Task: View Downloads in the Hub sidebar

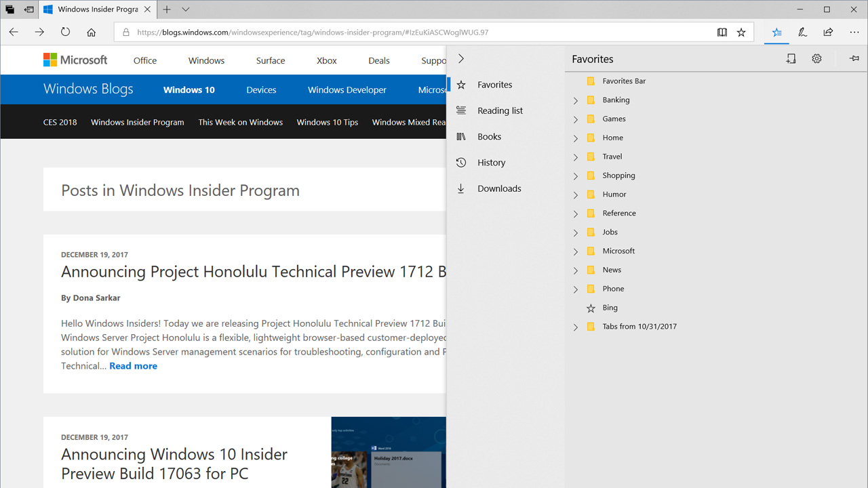Action: click(500, 188)
